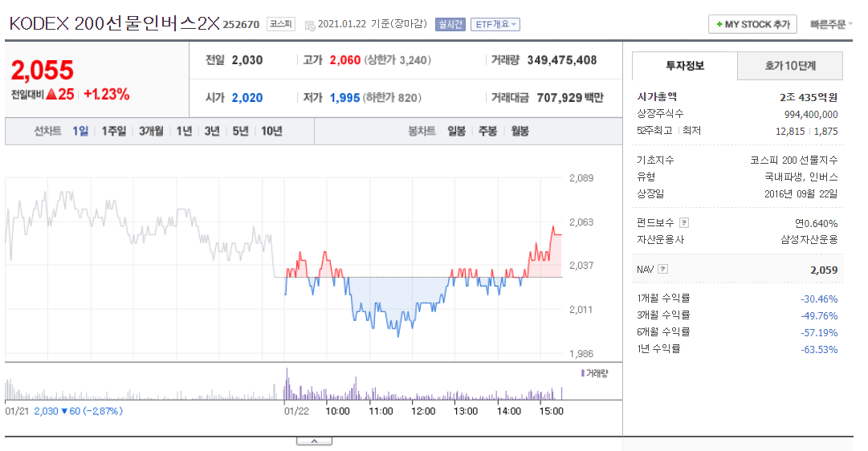This screenshot has width=868, height=451.
Task: Click the 15:00 time axis label
Action: click(552, 411)
